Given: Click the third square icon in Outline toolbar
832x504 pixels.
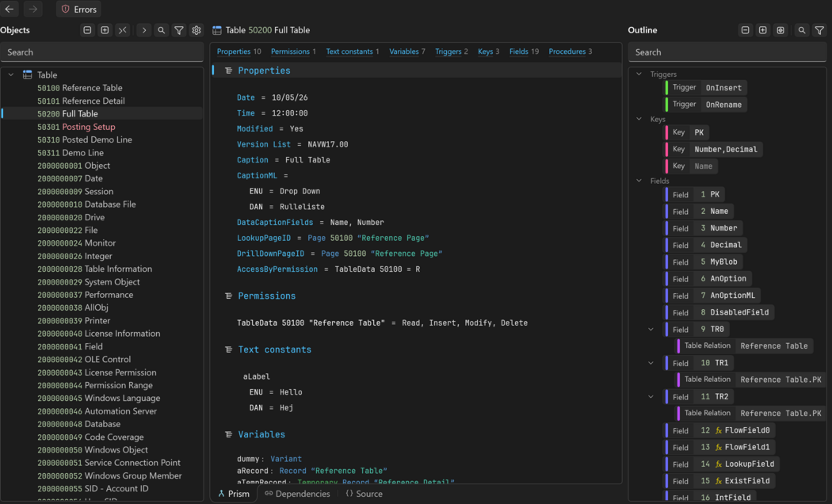Looking at the screenshot, I should point(780,30).
